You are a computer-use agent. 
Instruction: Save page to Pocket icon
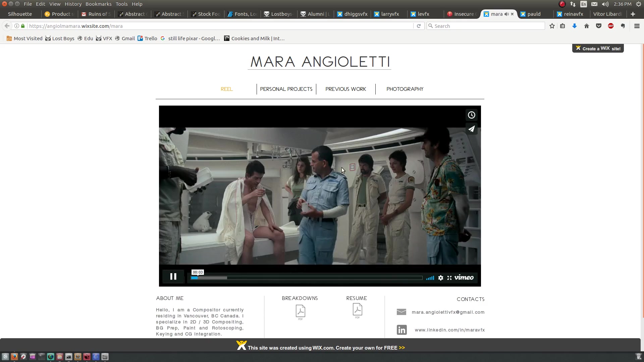pyautogui.click(x=599, y=26)
